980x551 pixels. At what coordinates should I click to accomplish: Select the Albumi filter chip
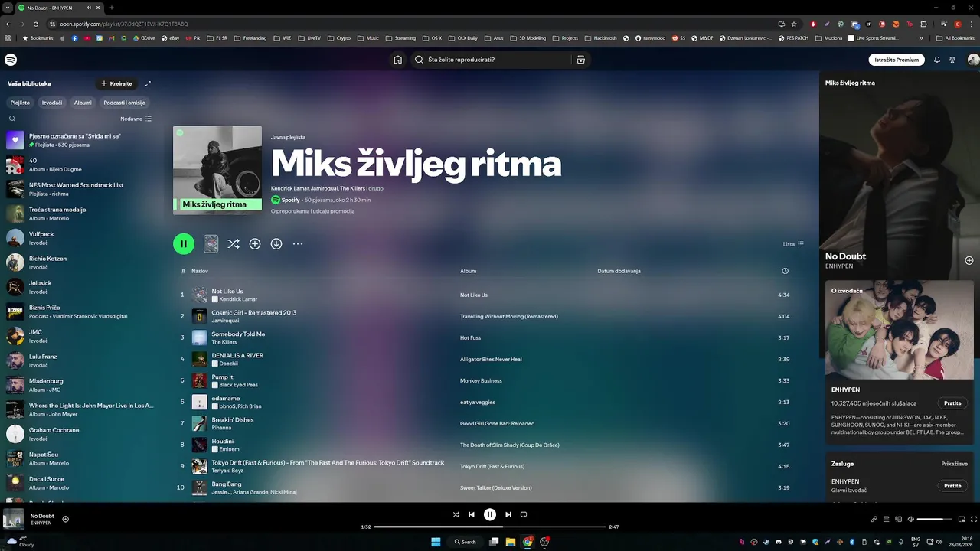click(83, 102)
